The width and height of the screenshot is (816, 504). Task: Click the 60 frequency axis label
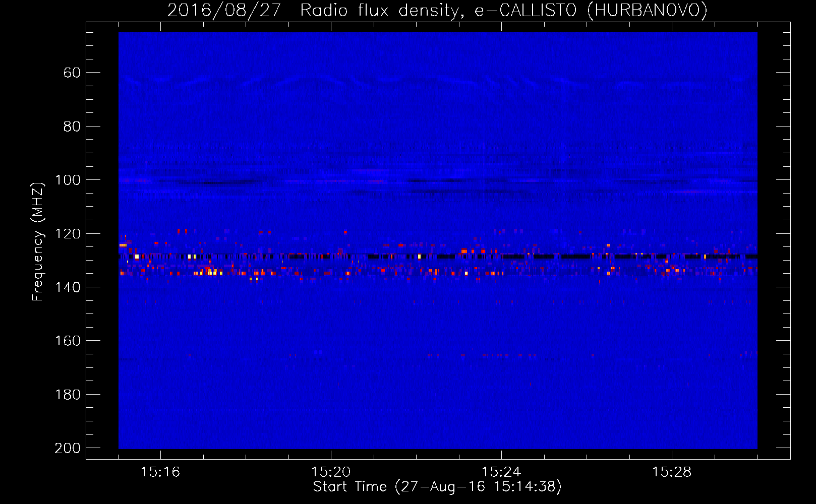click(72, 73)
